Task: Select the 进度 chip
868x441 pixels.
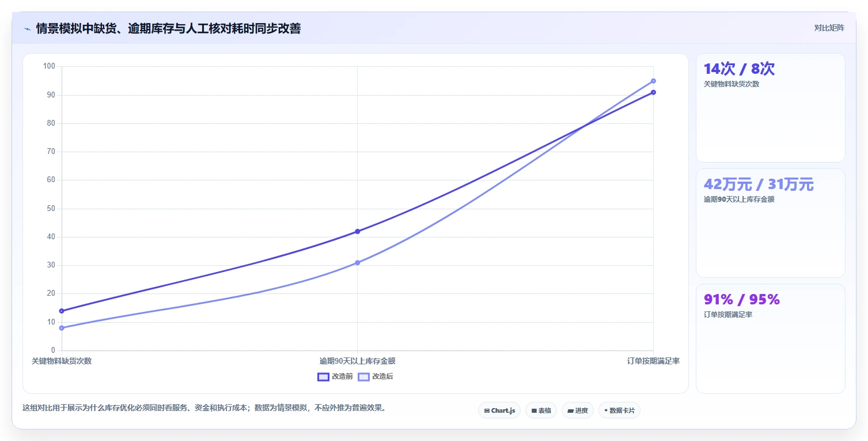Action: point(577,410)
